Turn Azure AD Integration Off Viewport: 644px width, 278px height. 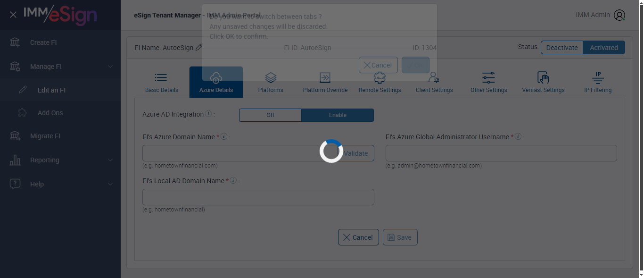click(270, 115)
